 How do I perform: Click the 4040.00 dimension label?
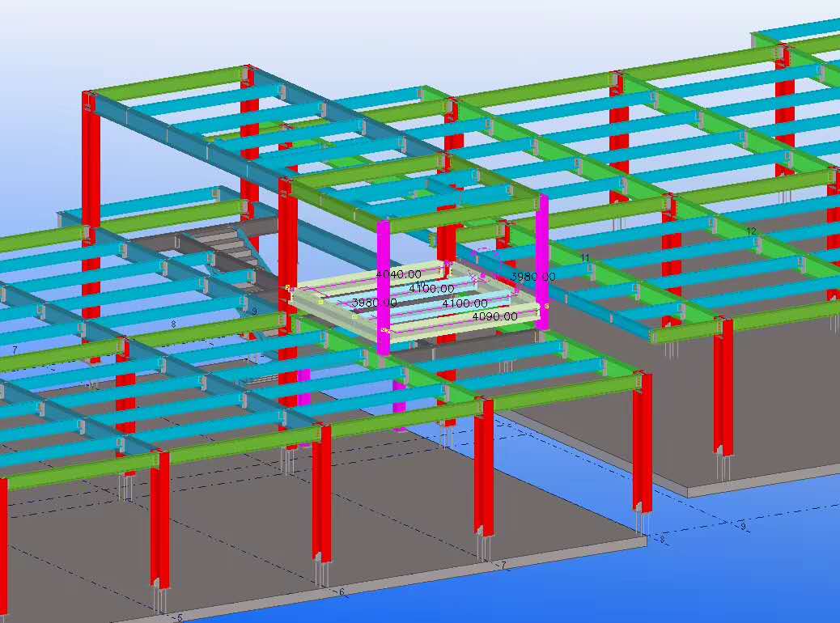coord(398,274)
